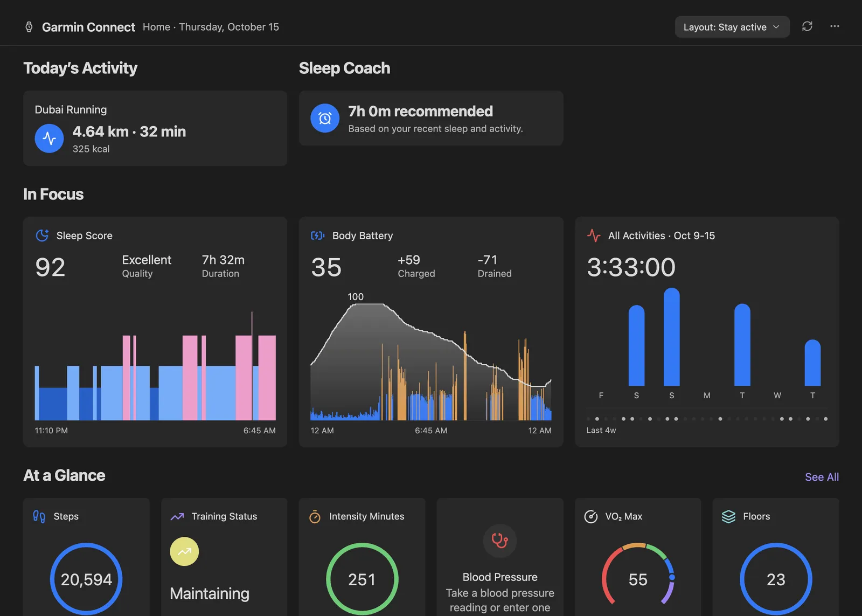
Task: Click the Floors stacked layers icon
Action: (x=728, y=516)
